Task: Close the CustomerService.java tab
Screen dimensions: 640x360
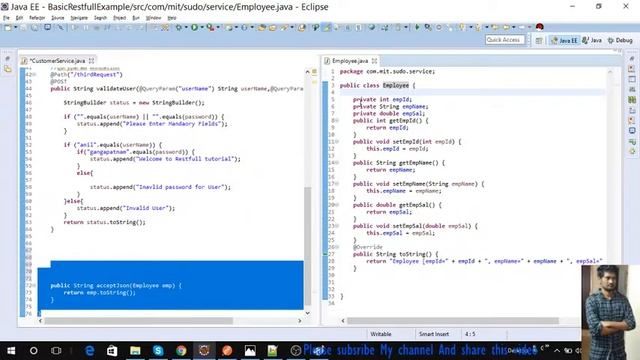Action: [91, 61]
